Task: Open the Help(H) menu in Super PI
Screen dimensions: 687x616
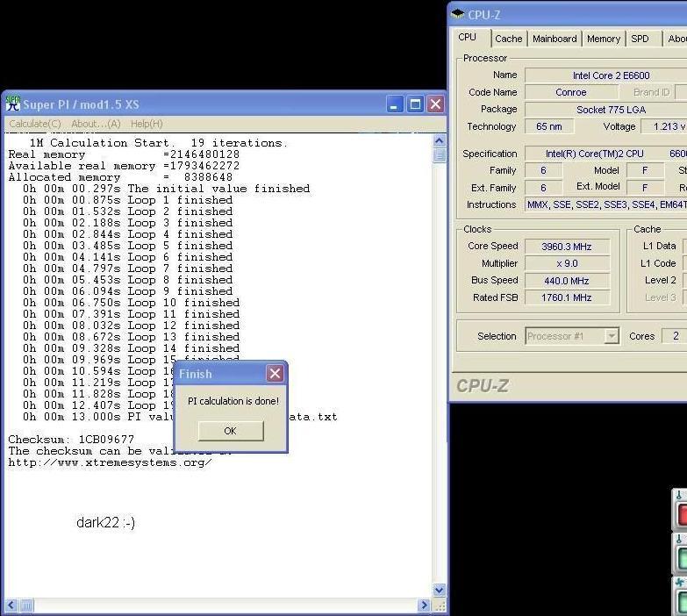Action: [147, 124]
